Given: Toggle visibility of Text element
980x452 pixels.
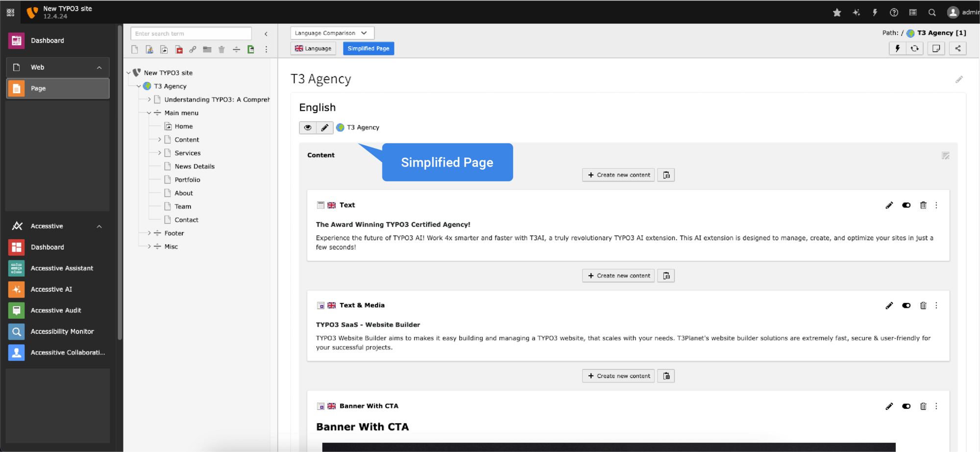Looking at the screenshot, I should [x=906, y=205].
